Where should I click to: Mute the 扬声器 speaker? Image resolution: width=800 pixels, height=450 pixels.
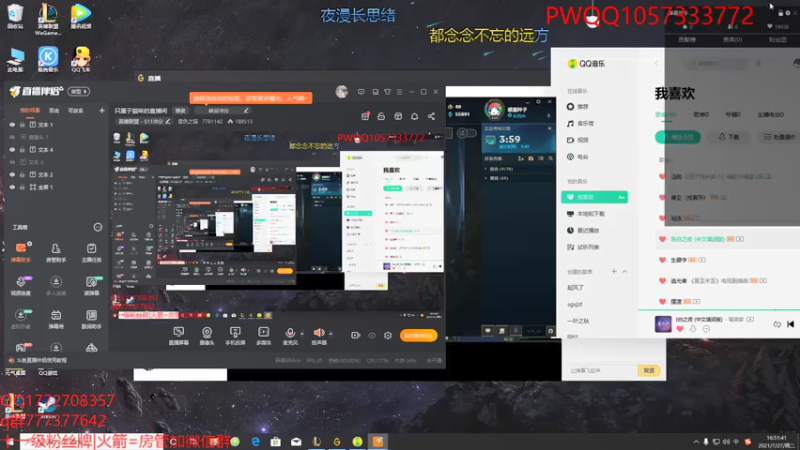[x=319, y=336]
